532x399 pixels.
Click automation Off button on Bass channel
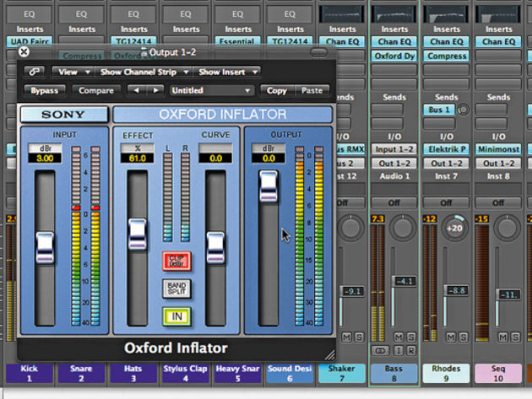(x=394, y=202)
